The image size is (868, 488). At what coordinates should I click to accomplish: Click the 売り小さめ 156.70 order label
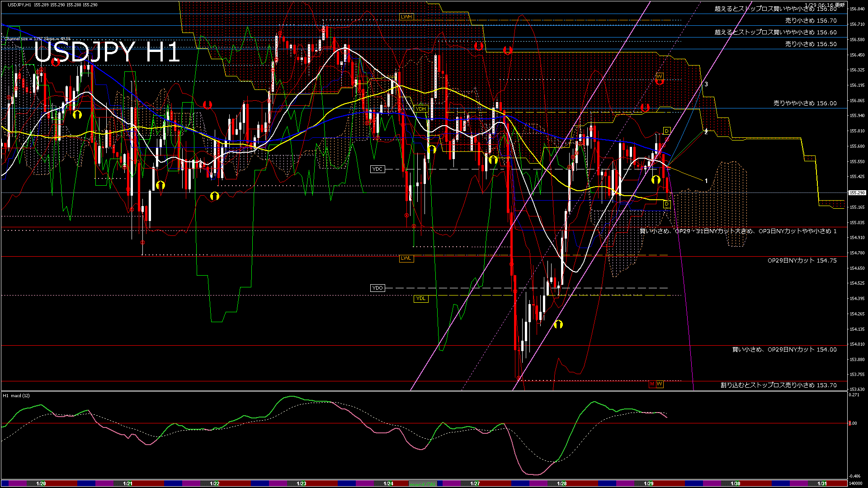[811, 20]
